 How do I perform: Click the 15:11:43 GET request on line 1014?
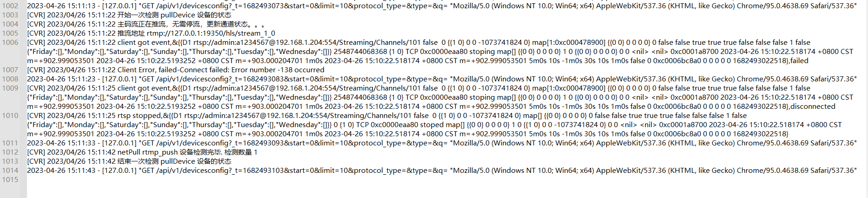coord(442,171)
